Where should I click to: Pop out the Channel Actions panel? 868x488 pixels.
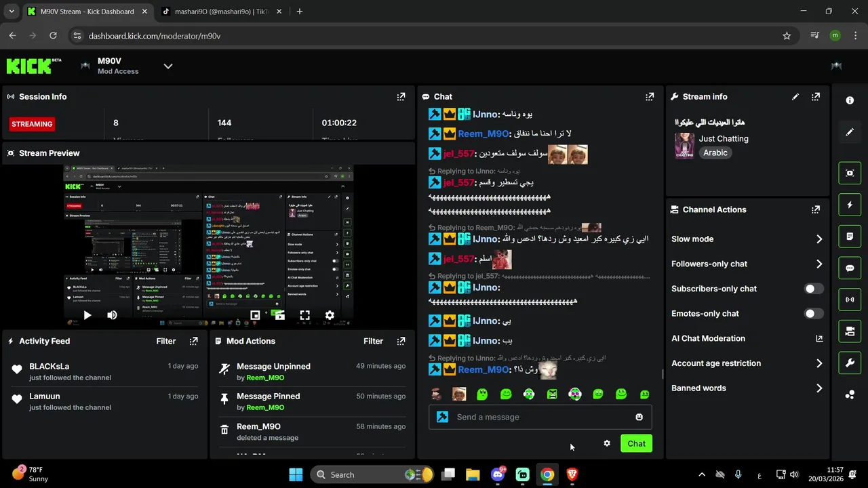(x=816, y=210)
